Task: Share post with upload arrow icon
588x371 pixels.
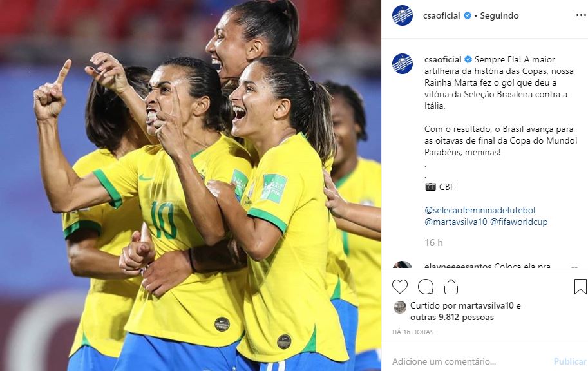Action: tap(451, 287)
